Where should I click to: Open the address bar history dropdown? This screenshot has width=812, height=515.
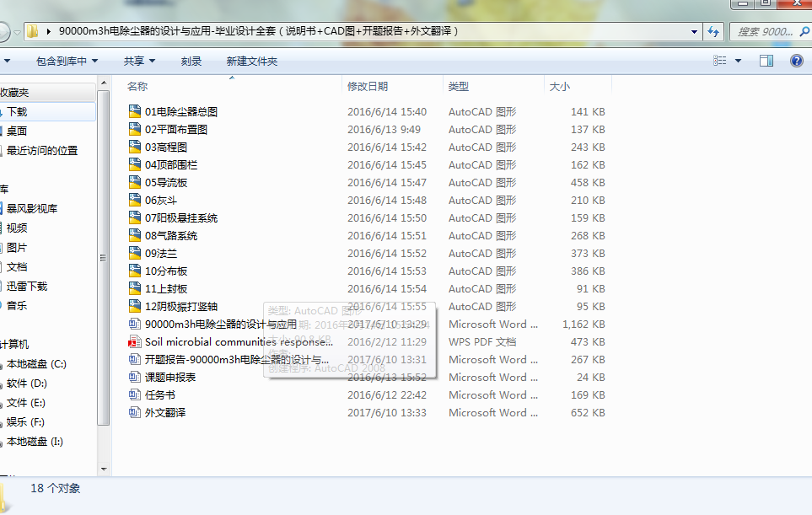(x=694, y=31)
